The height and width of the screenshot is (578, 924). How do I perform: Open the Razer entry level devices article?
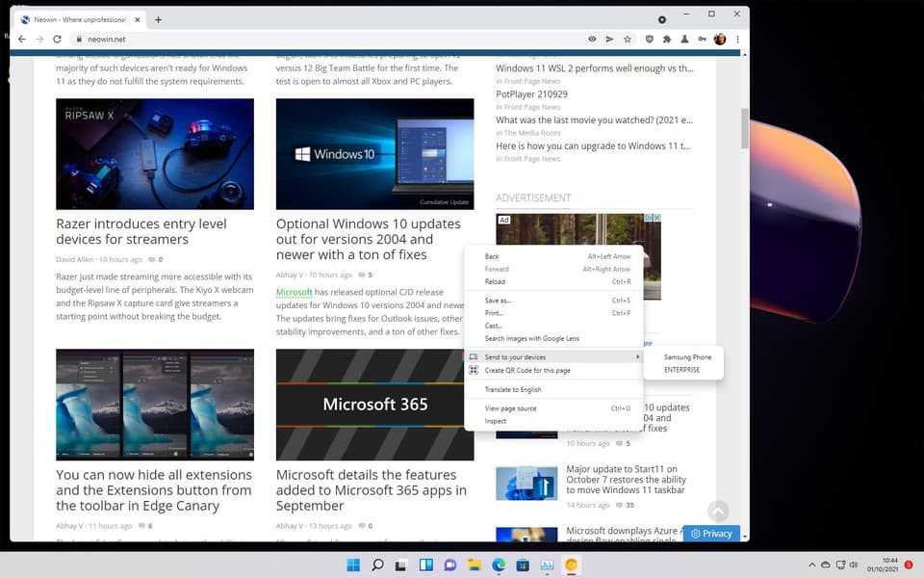pos(141,231)
